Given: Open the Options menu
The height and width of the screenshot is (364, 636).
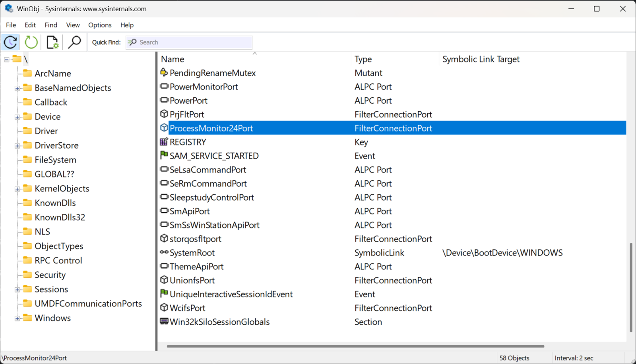Looking at the screenshot, I should click(100, 25).
